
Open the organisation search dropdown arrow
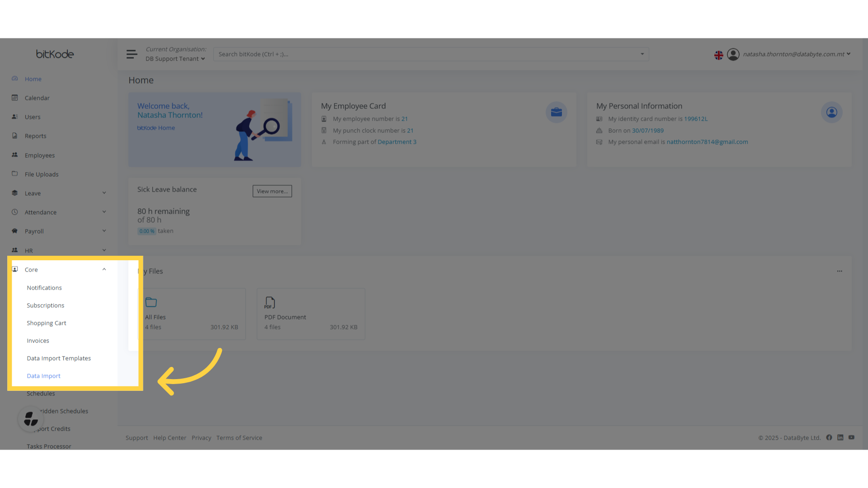(642, 54)
